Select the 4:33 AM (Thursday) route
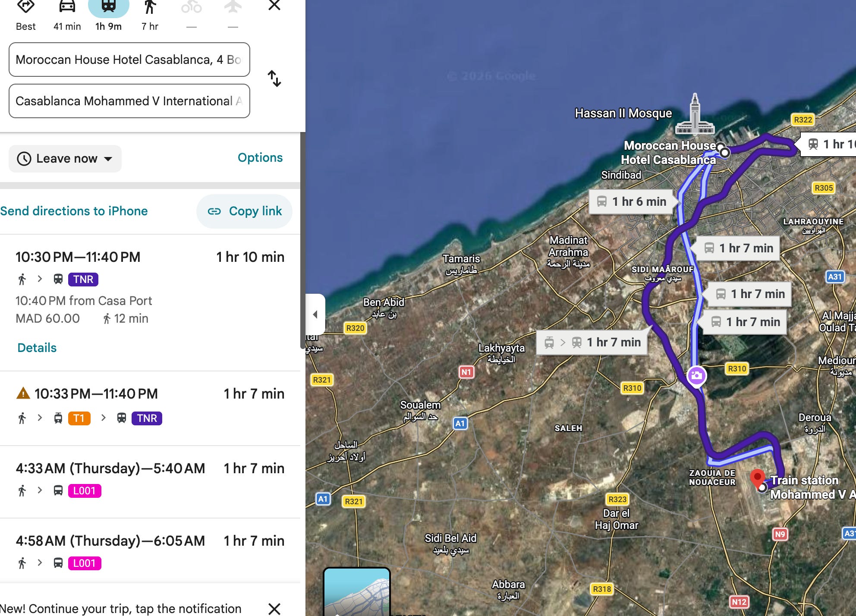The image size is (856, 616). [x=150, y=482]
